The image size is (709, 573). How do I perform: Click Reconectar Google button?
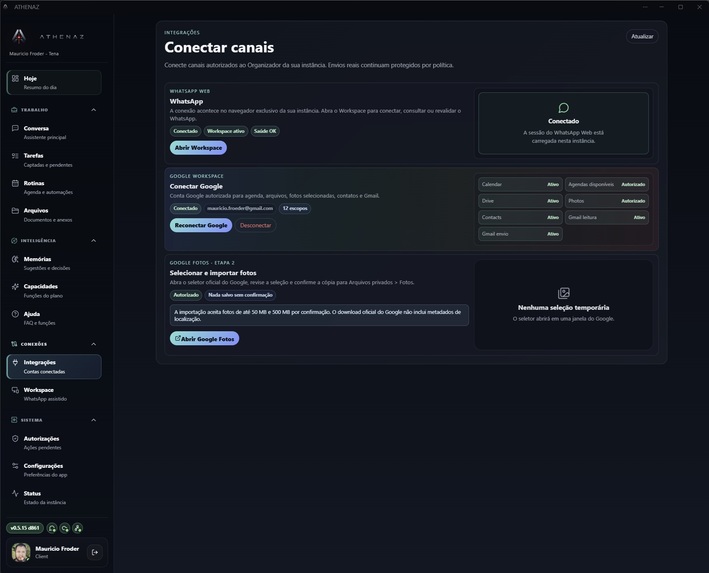point(201,225)
